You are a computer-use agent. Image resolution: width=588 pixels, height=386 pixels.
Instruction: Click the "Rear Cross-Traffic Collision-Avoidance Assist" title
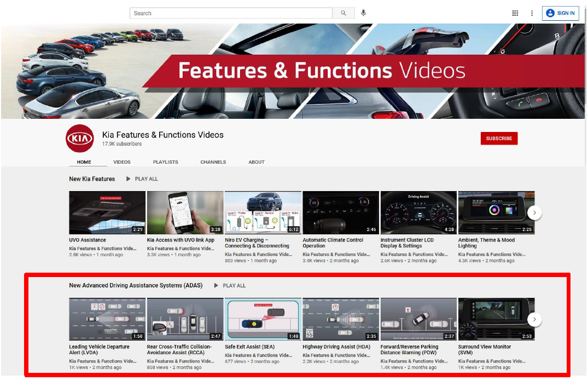(179, 349)
